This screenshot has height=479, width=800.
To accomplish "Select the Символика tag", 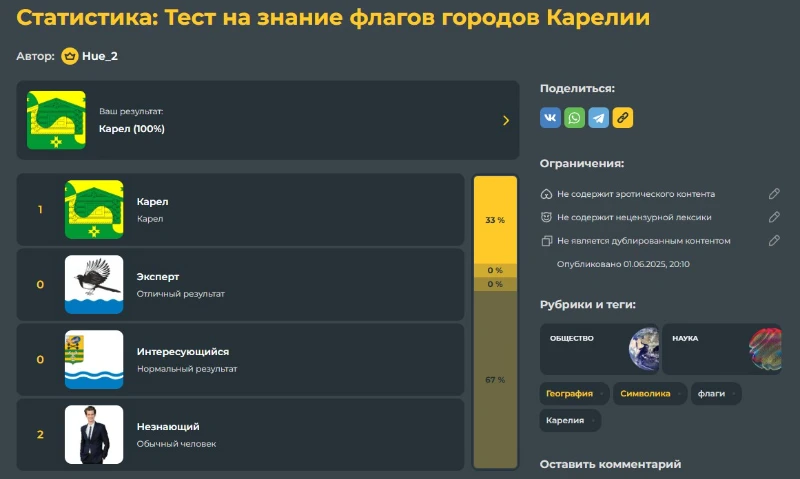I will pos(650,394).
